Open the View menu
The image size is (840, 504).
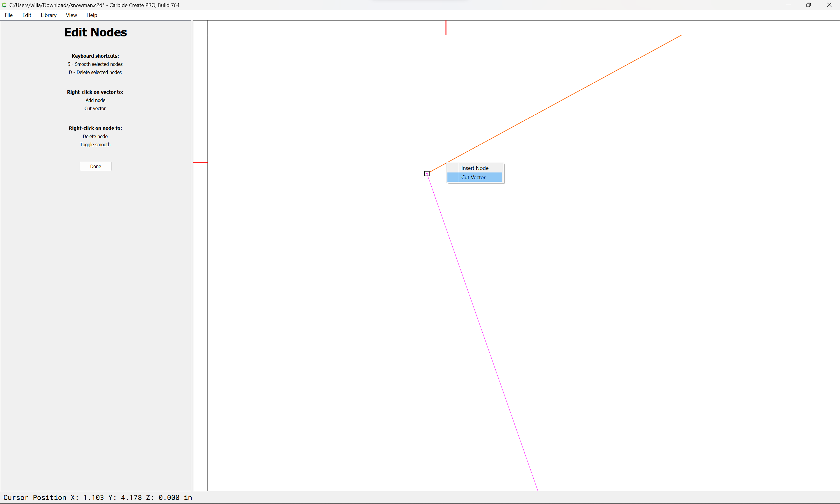pos(71,15)
